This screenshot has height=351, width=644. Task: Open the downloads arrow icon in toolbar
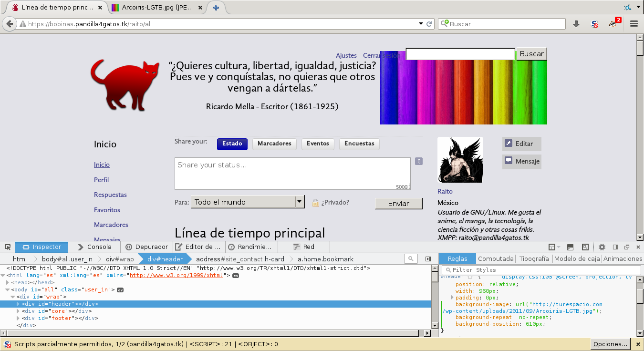point(576,24)
